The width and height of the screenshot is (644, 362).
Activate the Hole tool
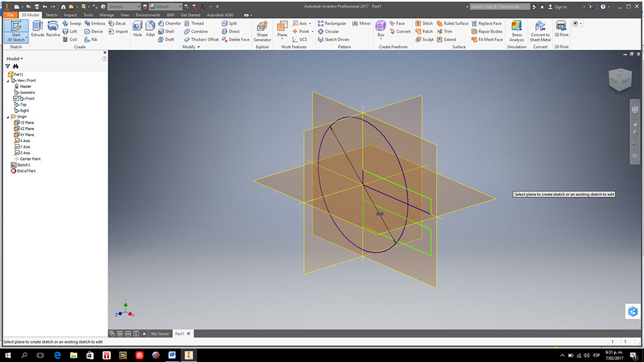click(137, 29)
